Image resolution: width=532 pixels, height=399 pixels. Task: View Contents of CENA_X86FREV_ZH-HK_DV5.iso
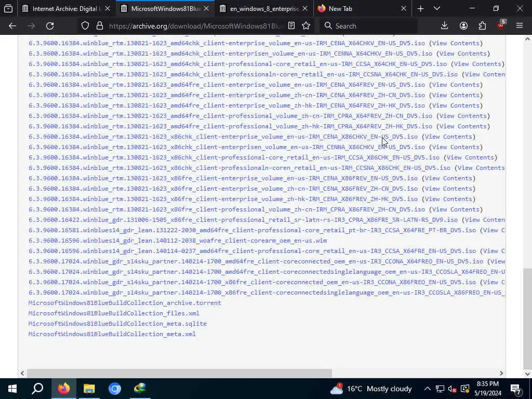(448, 199)
